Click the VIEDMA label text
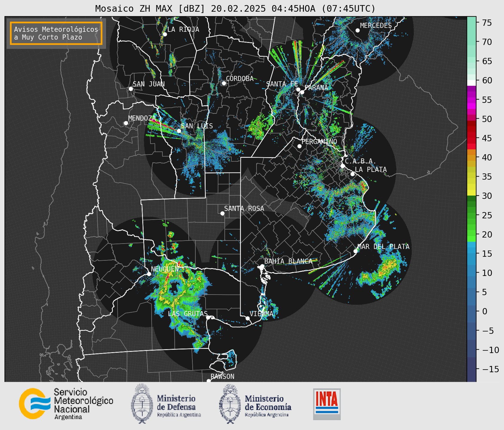Screen dimensions: 504x430 [x=261, y=314]
